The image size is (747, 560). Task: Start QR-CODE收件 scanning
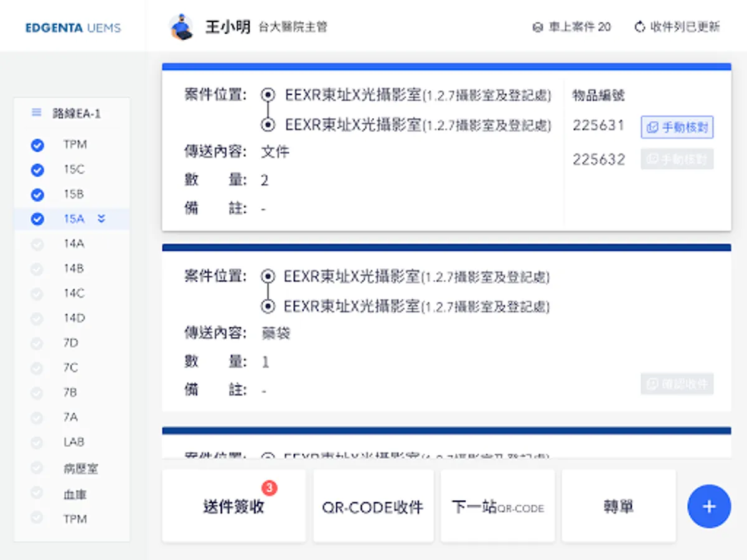point(373,506)
